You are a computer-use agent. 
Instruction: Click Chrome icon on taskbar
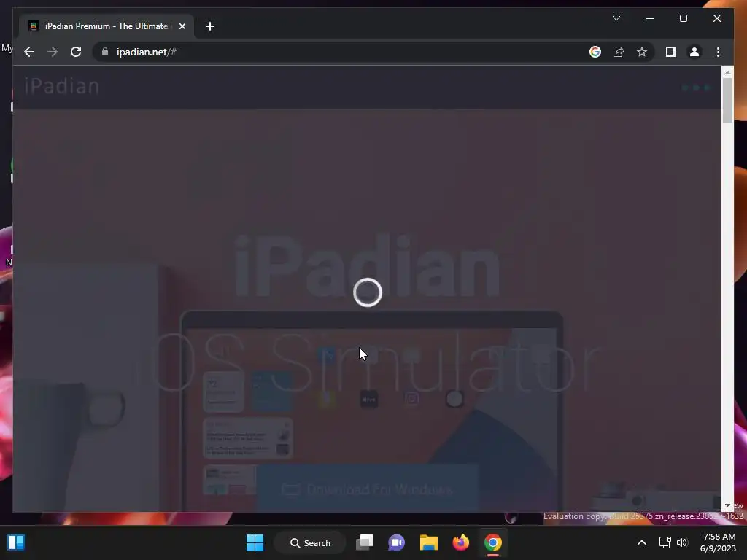tap(493, 542)
